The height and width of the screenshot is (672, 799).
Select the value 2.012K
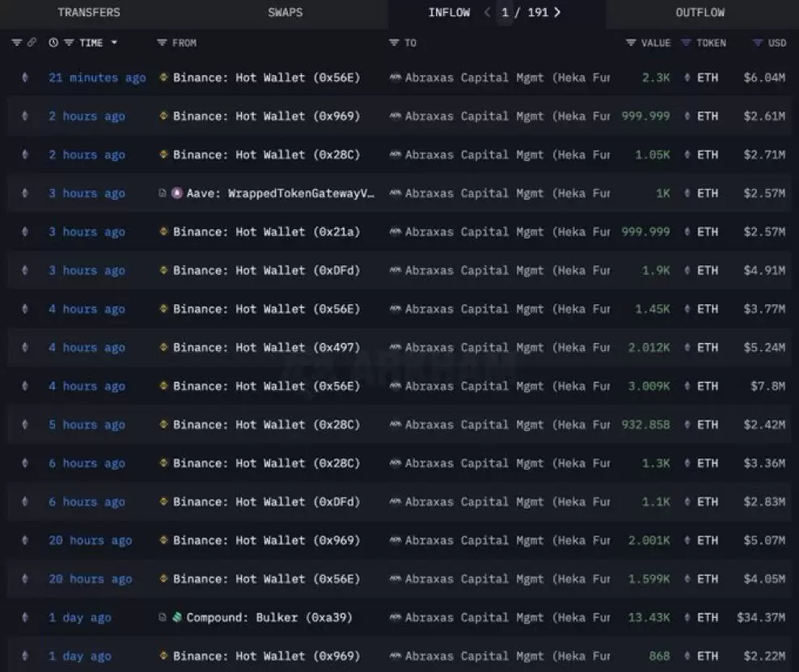[x=649, y=348]
